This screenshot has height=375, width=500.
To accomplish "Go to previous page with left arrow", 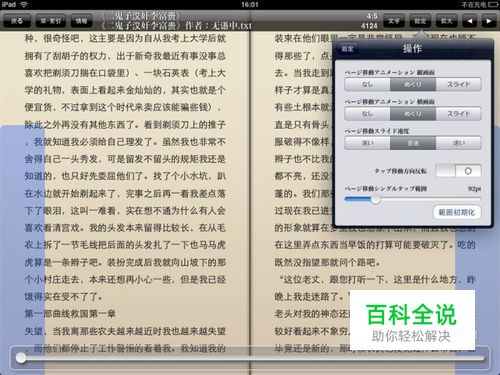I will click(x=470, y=21).
